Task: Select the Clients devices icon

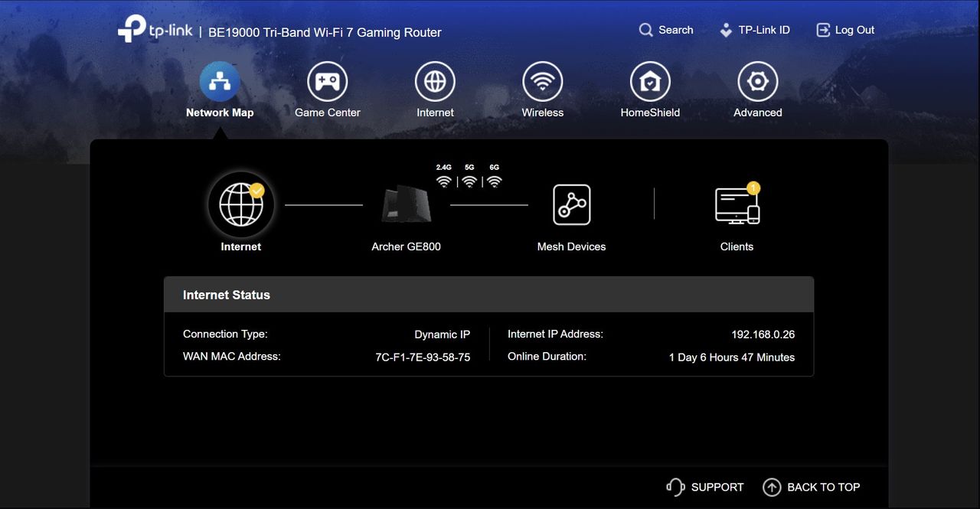Action: [x=737, y=205]
